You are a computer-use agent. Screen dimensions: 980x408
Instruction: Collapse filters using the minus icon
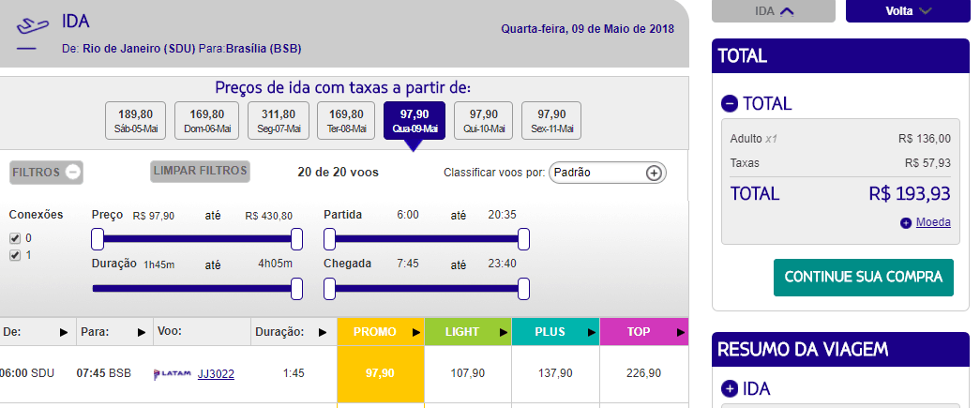73,172
